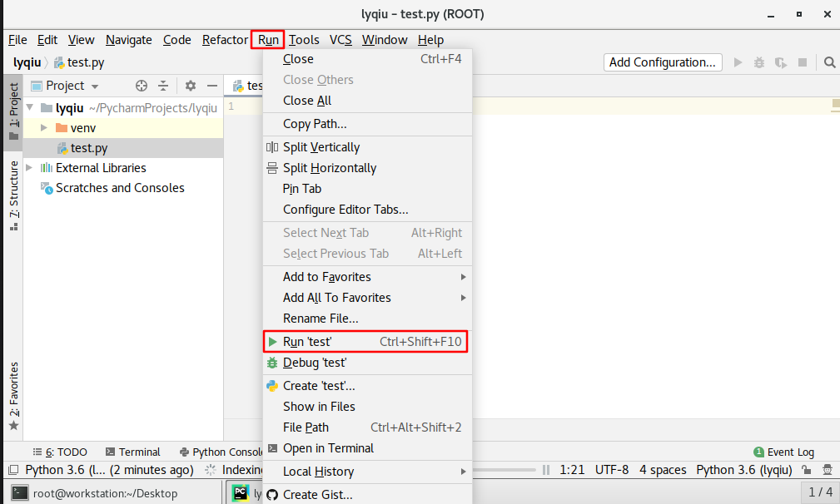
Task: Hide Project panel with minus icon
Action: 212,86
